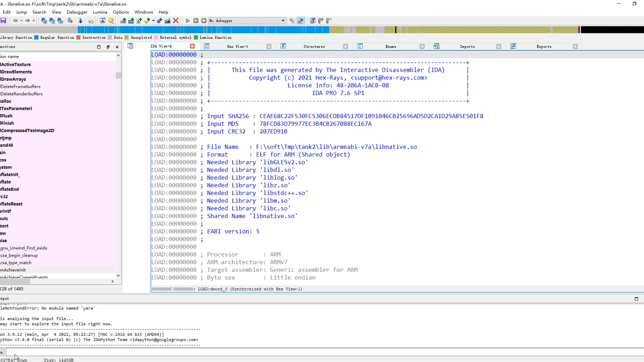Expand the forward history dropdown arrow
The image size is (644, 362).
[34, 21]
